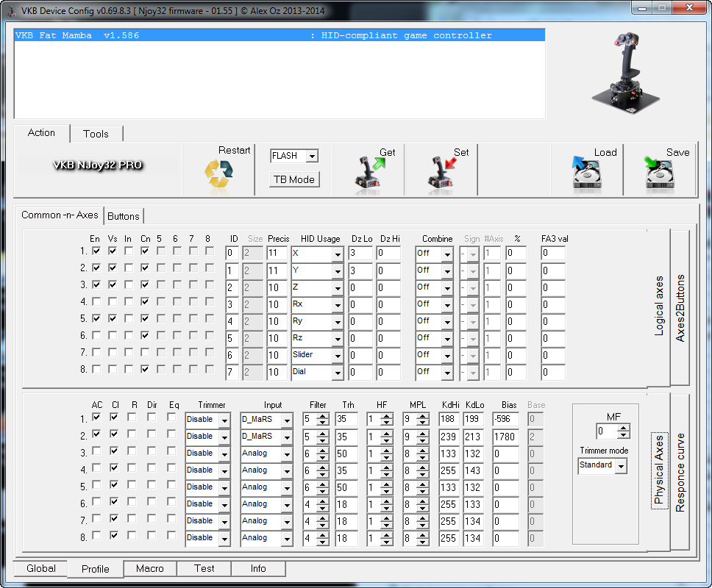Switch to the Tools tab

click(96, 134)
